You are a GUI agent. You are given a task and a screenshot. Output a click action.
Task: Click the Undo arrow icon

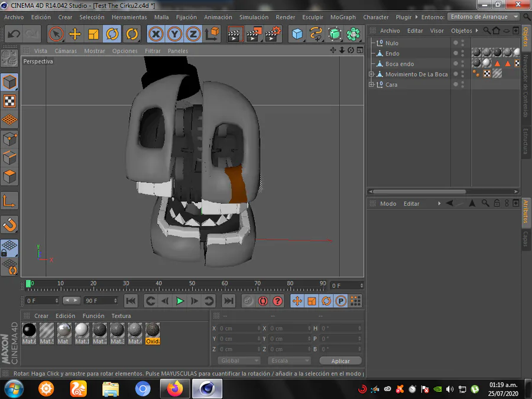pos(14,34)
